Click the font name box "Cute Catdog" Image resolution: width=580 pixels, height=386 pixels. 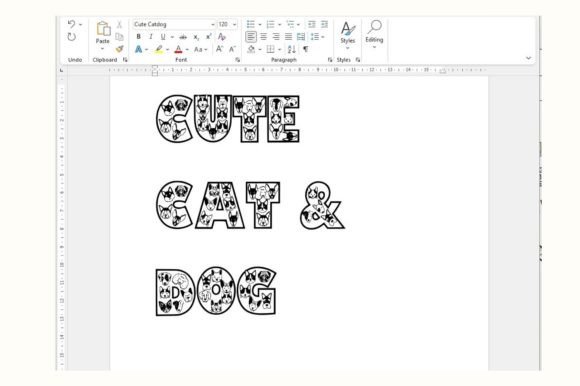[171, 24]
